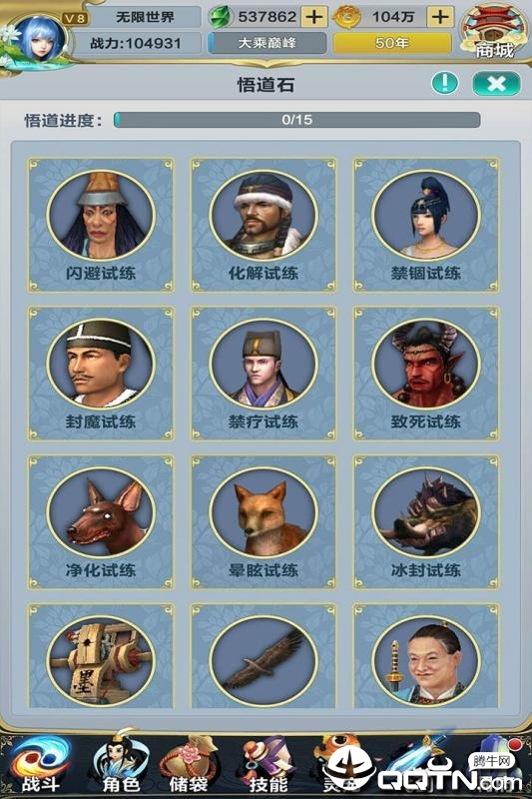Select the 净化试练 hound card

click(x=101, y=522)
